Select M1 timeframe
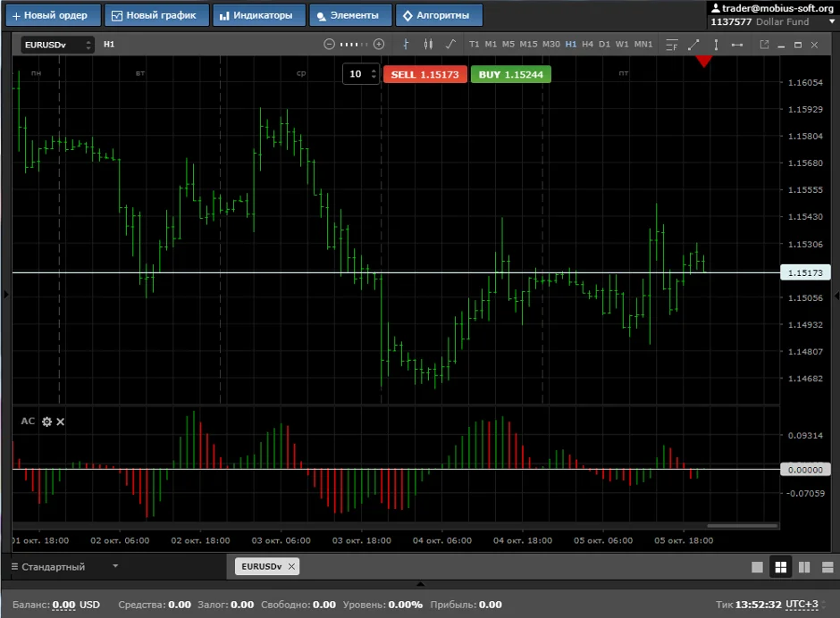This screenshot has width=840, height=618. tap(491, 45)
